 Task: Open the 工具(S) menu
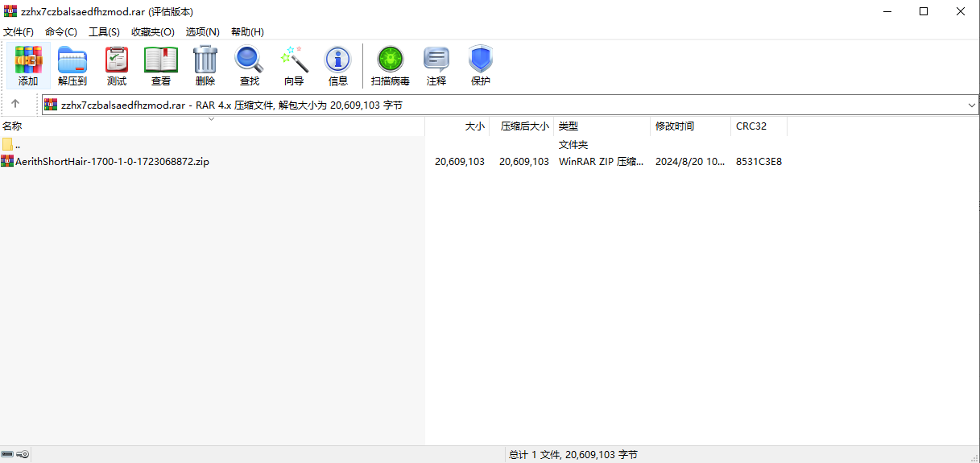pyautogui.click(x=104, y=32)
